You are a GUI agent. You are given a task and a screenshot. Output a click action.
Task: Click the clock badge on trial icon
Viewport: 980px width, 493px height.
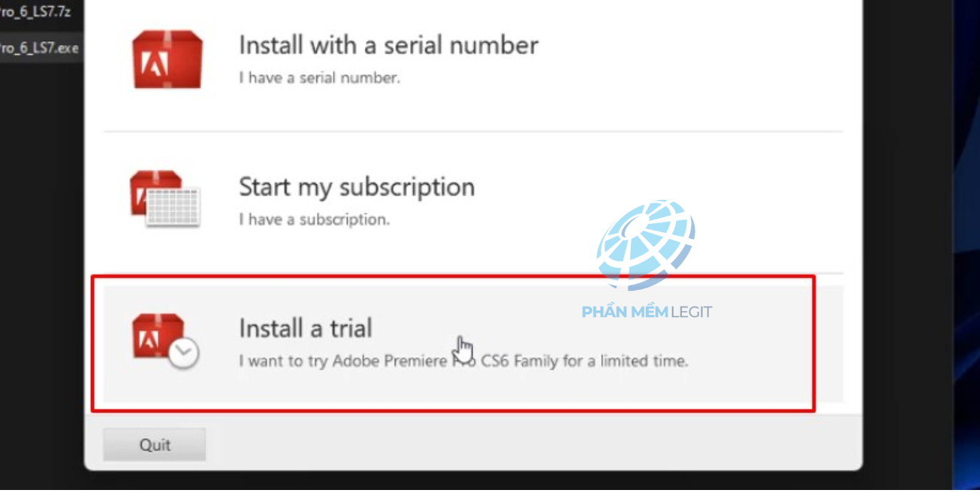click(x=183, y=353)
